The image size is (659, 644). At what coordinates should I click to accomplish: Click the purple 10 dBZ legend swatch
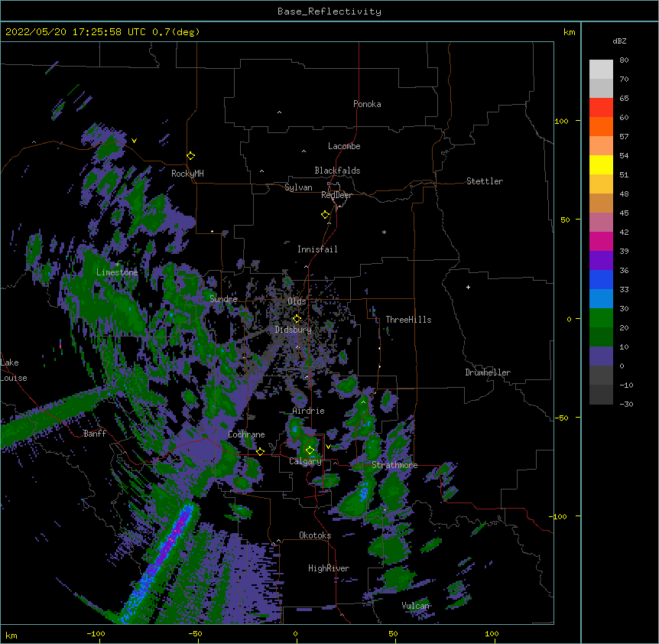tap(601, 356)
